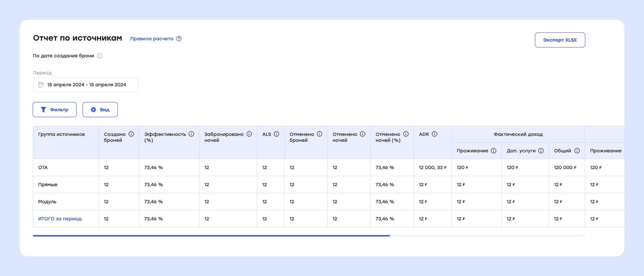Click info icon next to Доп. услуги
The image size is (644, 276).
(541, 151)
